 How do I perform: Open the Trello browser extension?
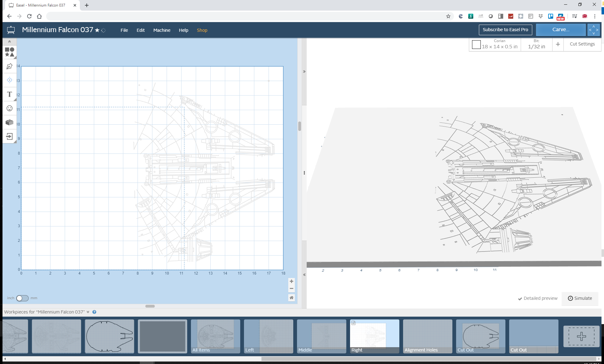point(551,16)
